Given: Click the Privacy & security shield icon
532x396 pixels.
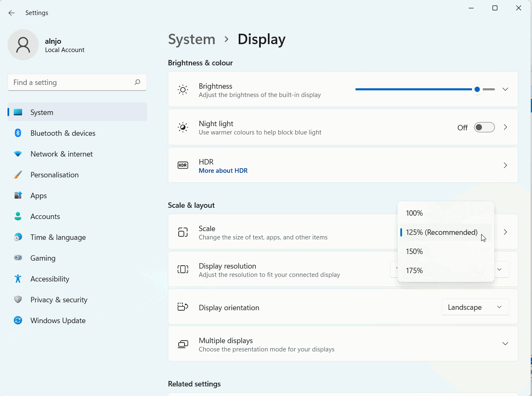Looking at the screenshot, I should [x=18, y=300].
